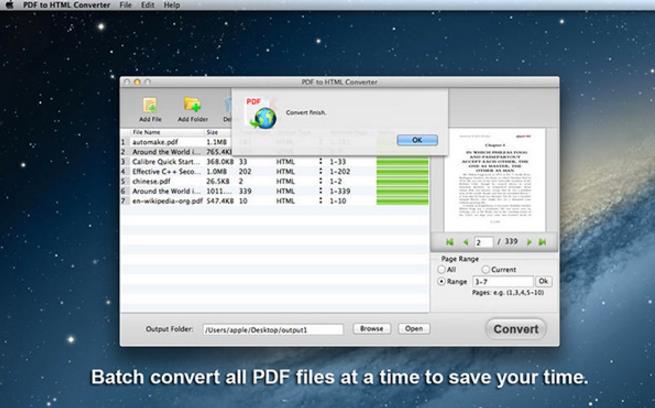Open the Edit menu
This screenshot has width=655, height=408.
147,5
